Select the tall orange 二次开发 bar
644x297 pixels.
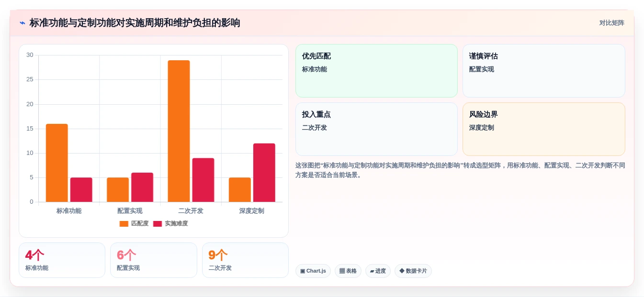[179, 131]
